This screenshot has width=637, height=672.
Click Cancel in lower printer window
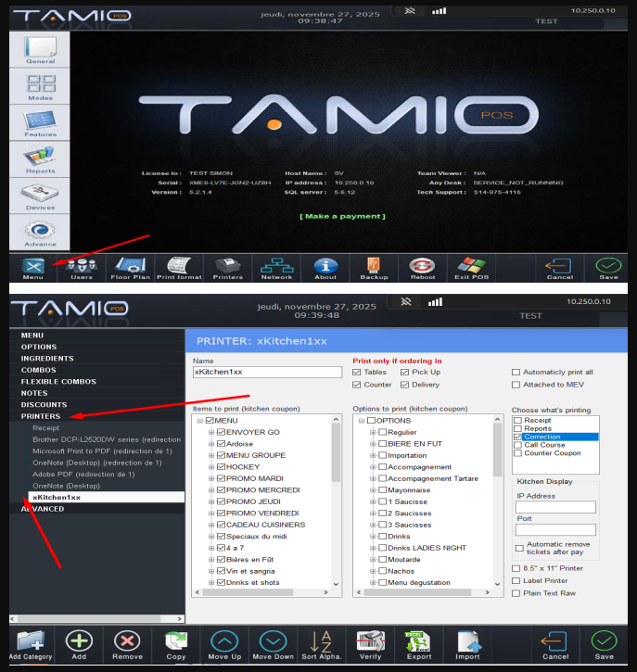click(555, 645)
